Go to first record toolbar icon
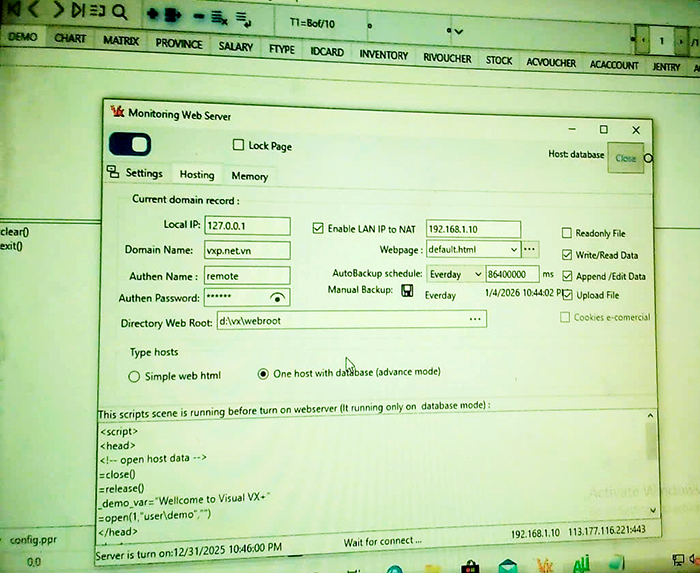The image size is (700, 573). 13,11
